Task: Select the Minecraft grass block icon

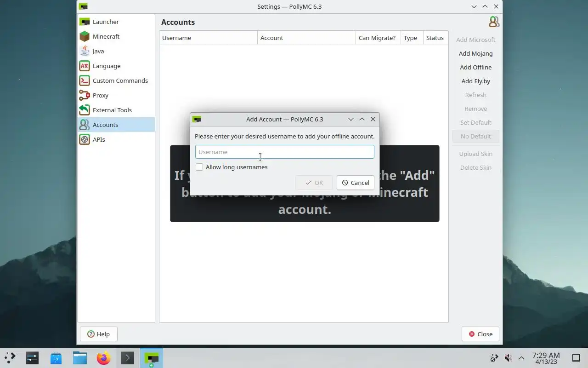Action: (x=85, y=36)
